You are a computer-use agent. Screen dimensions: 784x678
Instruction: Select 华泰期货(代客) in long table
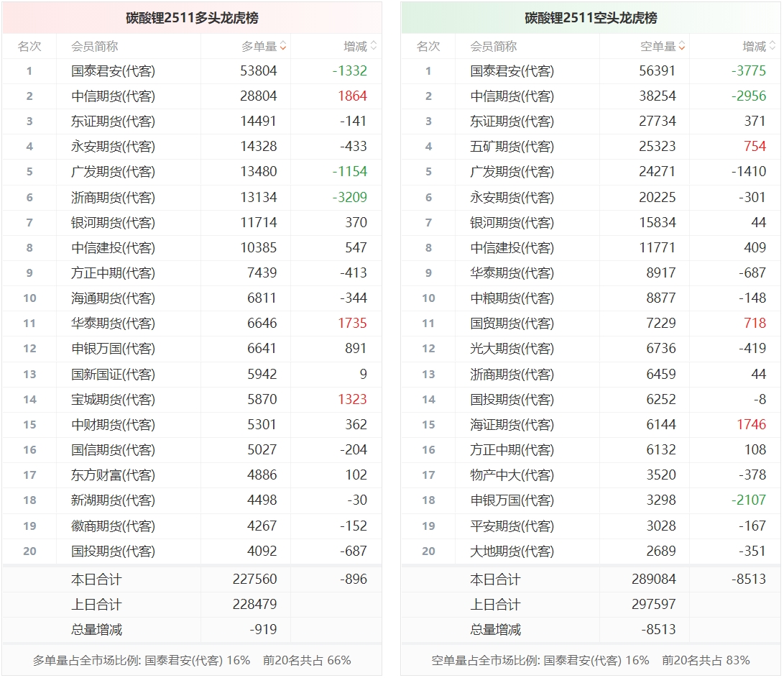[113, 324]
